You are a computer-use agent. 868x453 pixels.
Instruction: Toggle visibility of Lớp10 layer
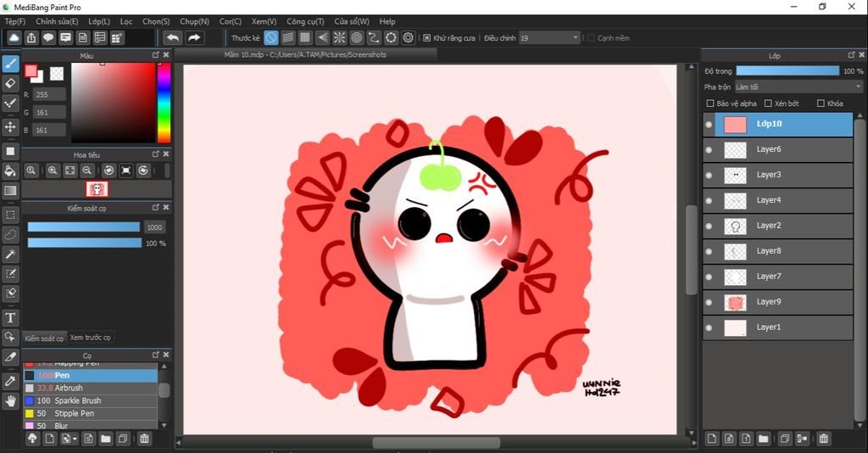(x=709, y=125)
